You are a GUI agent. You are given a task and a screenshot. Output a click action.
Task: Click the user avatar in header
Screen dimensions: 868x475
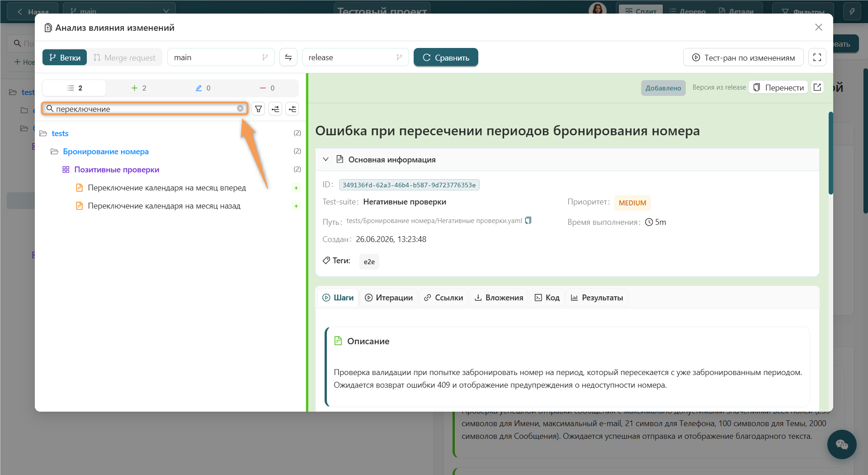coord(597,10)
